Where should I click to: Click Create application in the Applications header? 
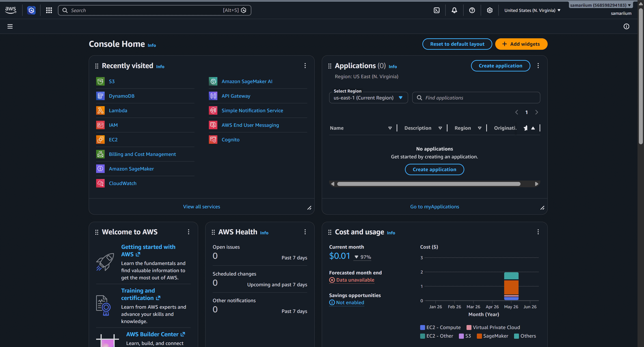click(500, 66)
